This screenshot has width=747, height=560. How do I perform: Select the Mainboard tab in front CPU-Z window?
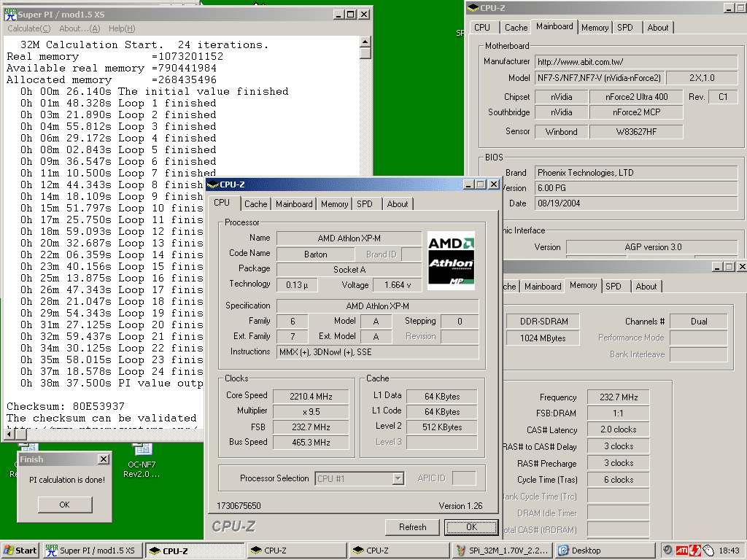tap(294, 204)
